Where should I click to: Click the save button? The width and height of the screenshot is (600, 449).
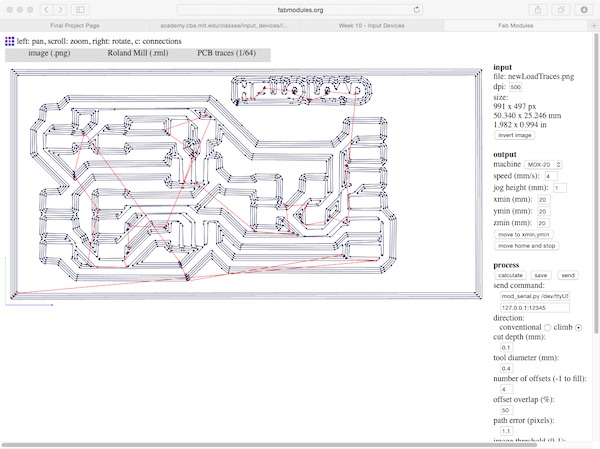(541, 275)
